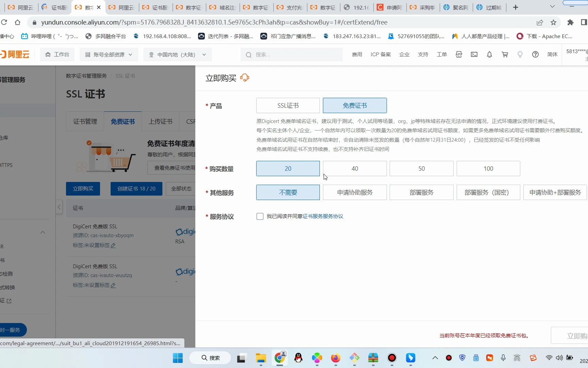Collapse the left sidebar arrow handle

coord(59,207)
